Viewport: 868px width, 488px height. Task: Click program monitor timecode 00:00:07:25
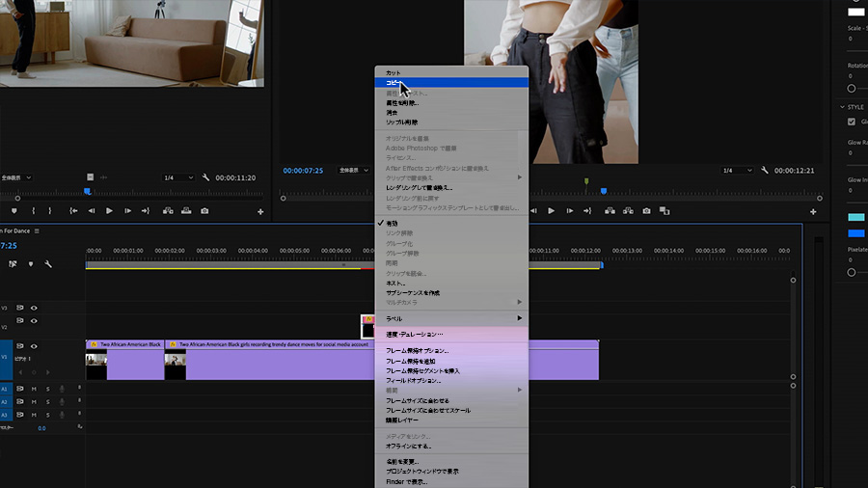(x=303, y=171)
